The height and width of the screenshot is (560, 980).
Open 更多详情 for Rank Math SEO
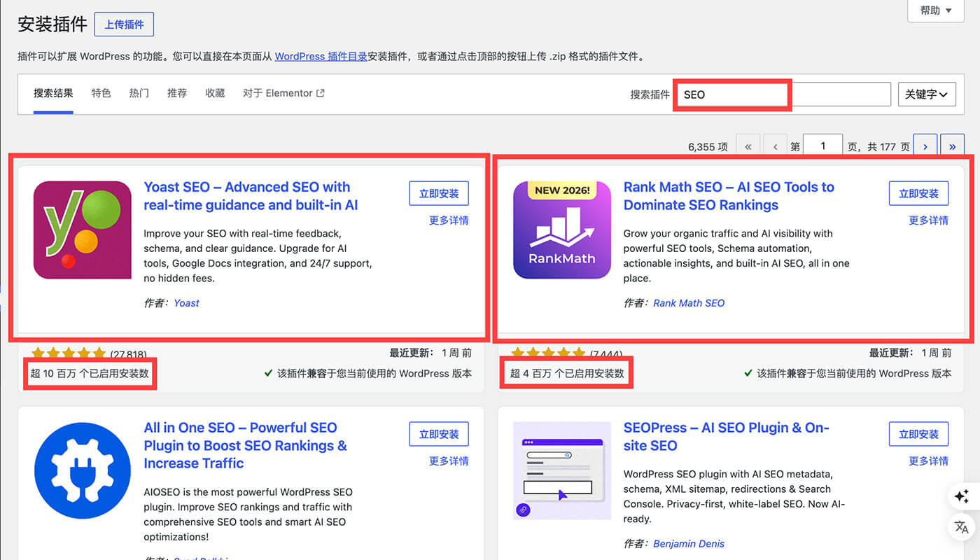[928, 220]
